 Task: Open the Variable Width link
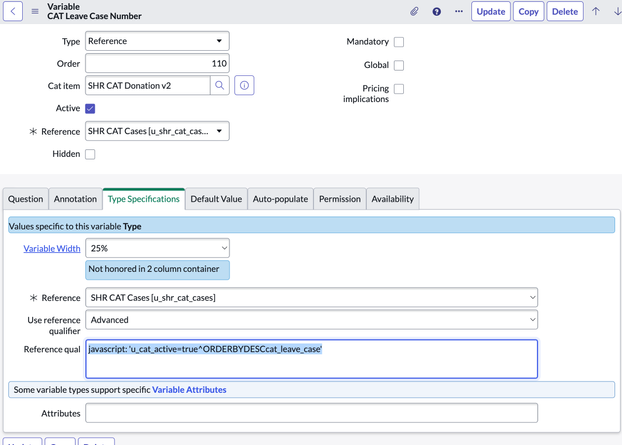(x=52, y=249)
